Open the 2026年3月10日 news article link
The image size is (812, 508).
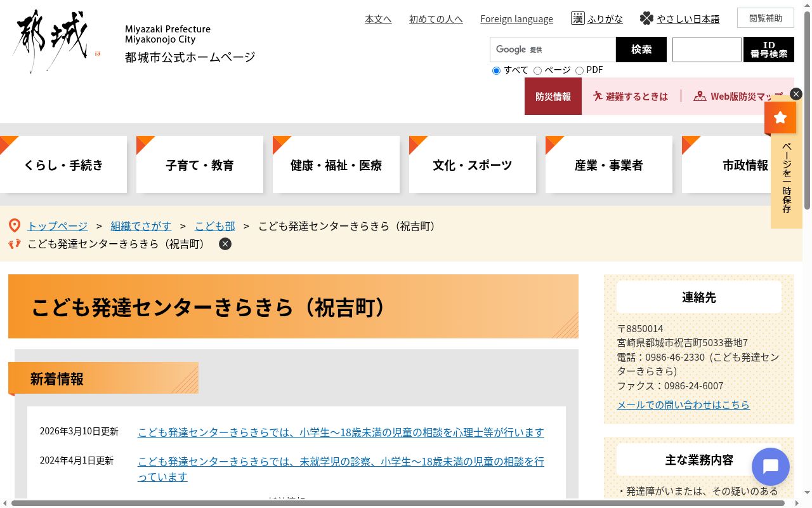[x=341, y=432]
